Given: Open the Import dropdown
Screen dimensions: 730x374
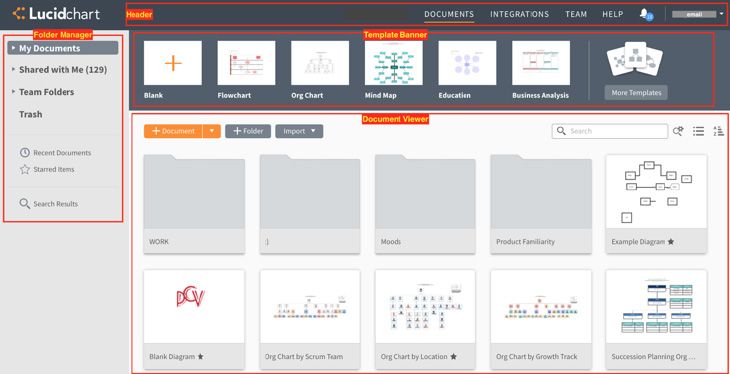Looking at the screenshot, I should click(x=299, y=131).
